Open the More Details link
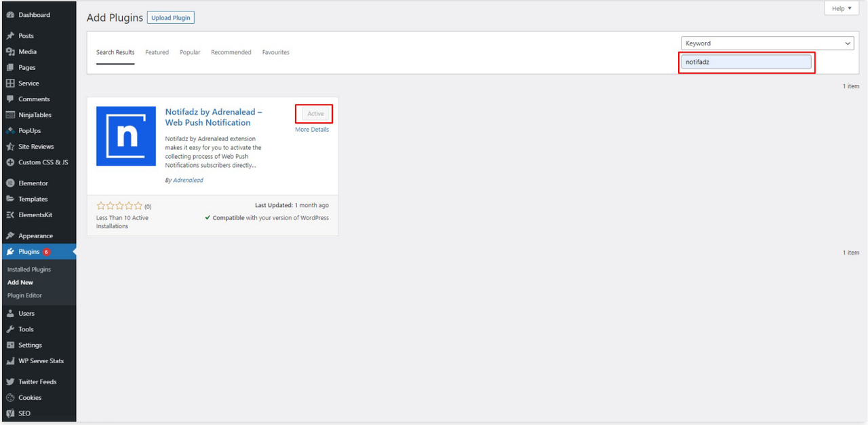 click(312, 130)
